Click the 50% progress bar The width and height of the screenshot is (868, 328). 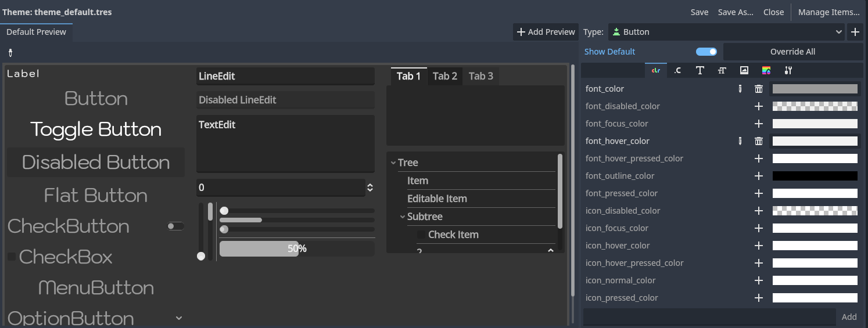coord(297,248)
